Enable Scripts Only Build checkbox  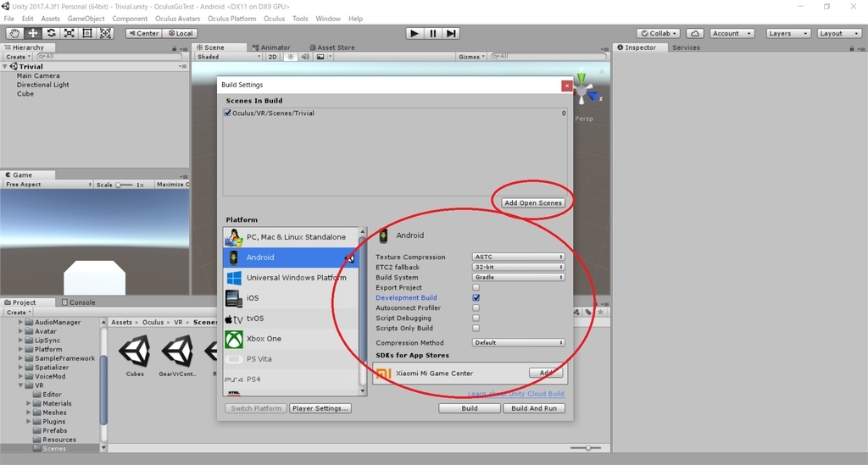(476, 328)
